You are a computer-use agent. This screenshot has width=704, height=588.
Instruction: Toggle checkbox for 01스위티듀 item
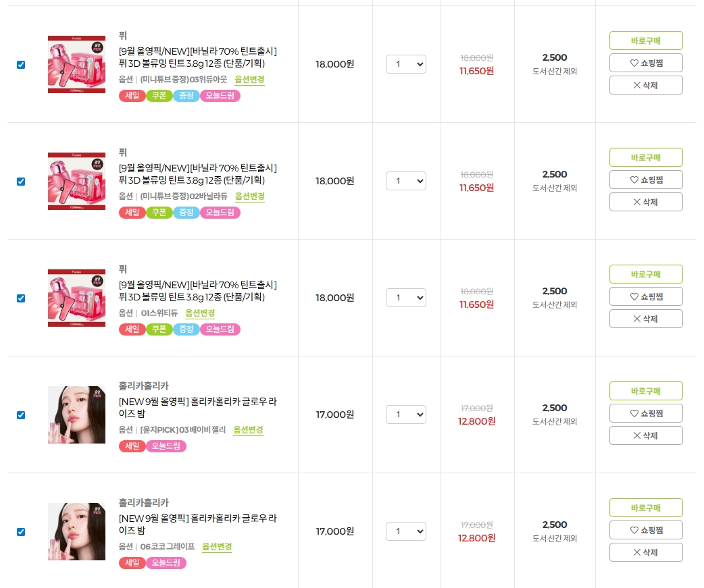click(21, 298)
